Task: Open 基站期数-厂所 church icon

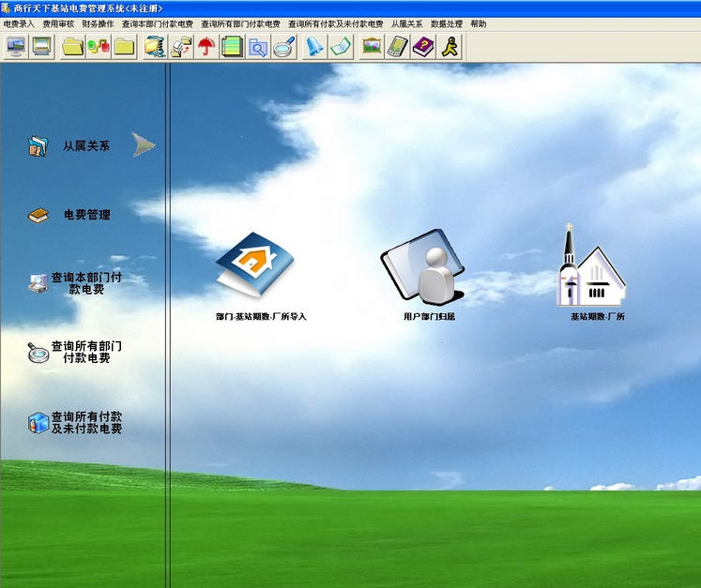Action: pyautogui.click(x=591, y=265)
